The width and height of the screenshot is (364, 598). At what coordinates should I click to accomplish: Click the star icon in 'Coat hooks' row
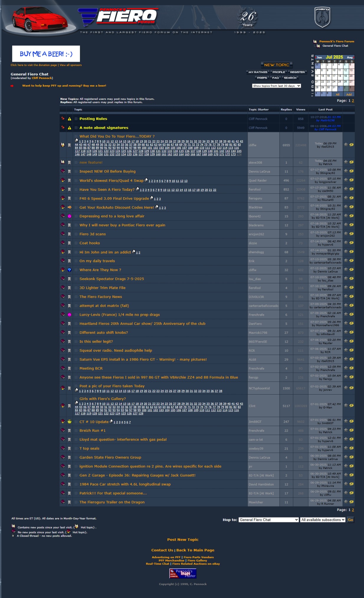346,243
